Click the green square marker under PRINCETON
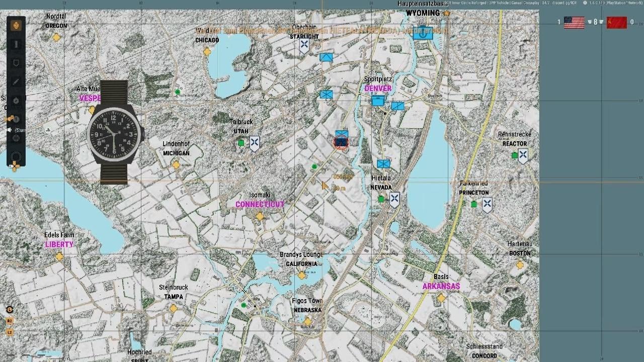This screenshot has width=644, height=362. [x=474, y=204]
